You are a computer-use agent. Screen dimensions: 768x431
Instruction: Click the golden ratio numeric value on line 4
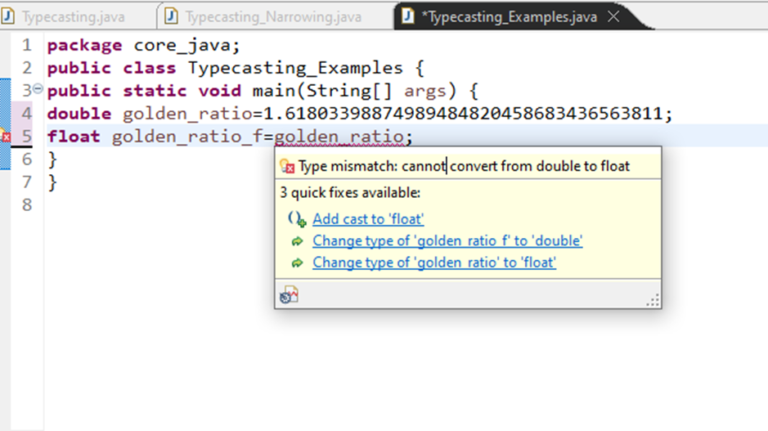point(463,114)
